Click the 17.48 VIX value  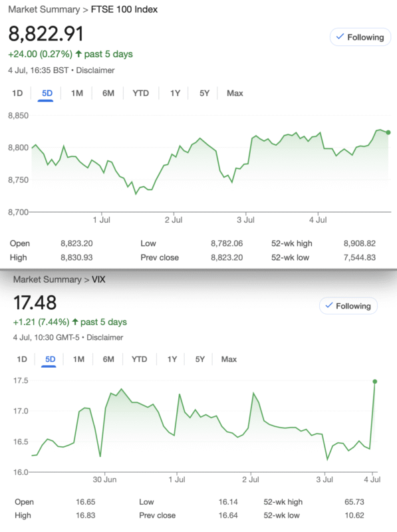(35, 303)
